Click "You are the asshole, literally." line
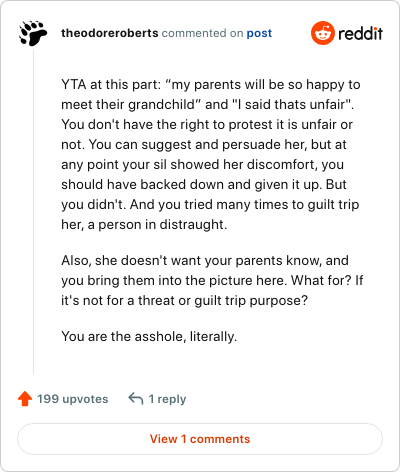Viewport: 400px width, 472px height. (149, 336)
